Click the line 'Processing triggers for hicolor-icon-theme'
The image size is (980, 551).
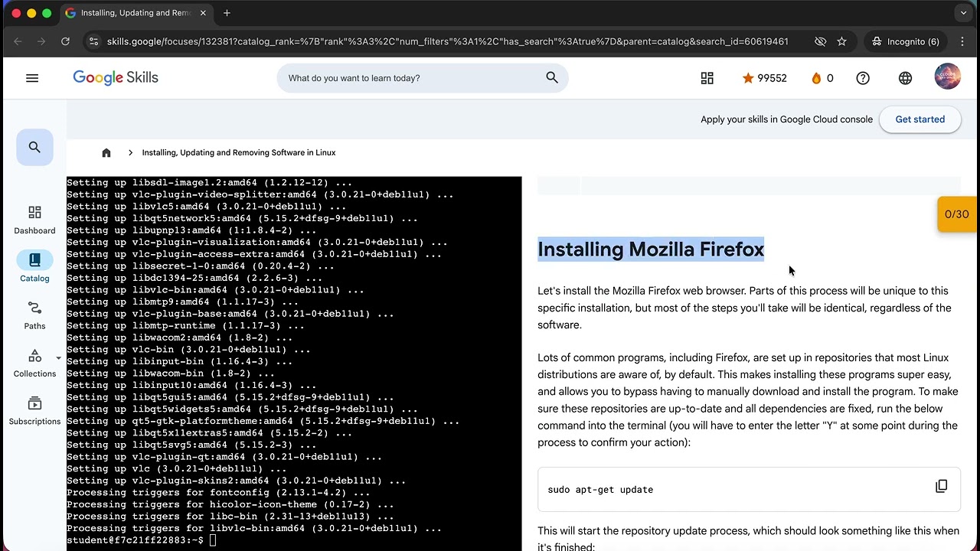230,504
